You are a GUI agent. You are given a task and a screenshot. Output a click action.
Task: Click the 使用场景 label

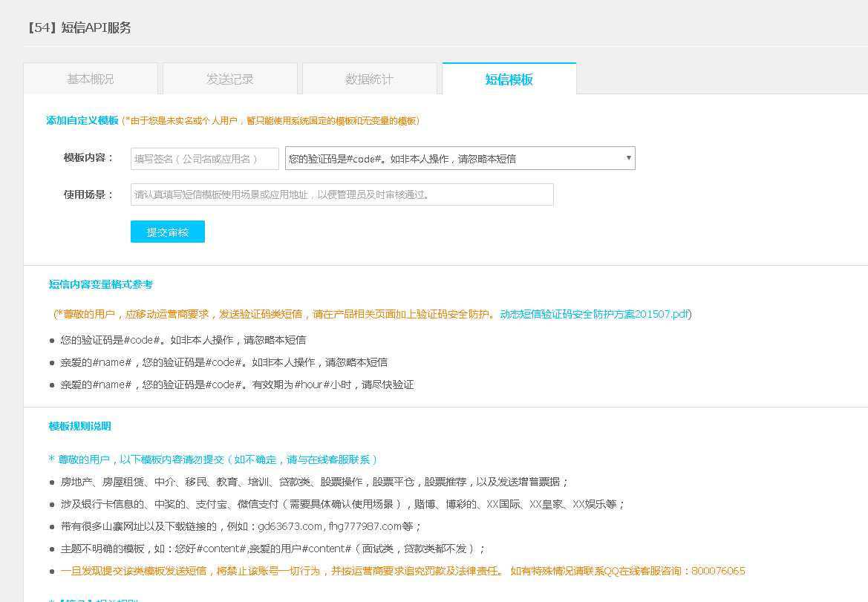(x=88, y=194)
